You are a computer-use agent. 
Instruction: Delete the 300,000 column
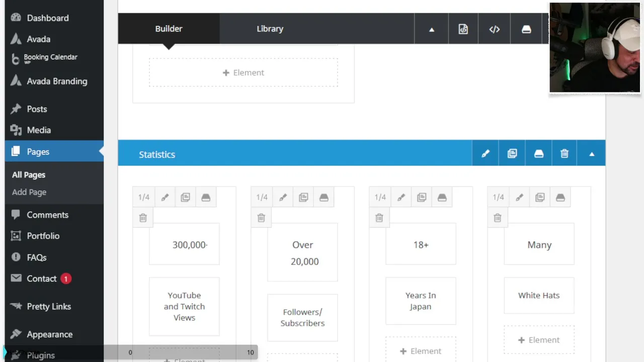click(x=143, y=218)
